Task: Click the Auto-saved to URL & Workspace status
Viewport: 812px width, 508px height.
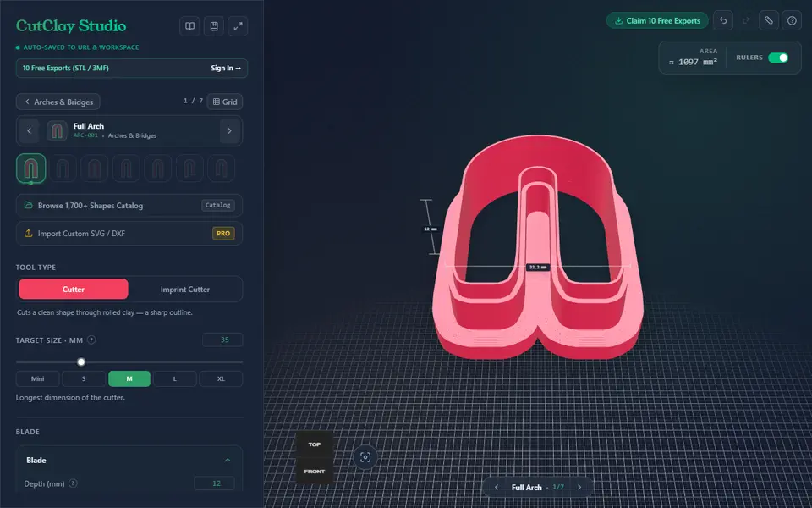Action: [78, 47]
